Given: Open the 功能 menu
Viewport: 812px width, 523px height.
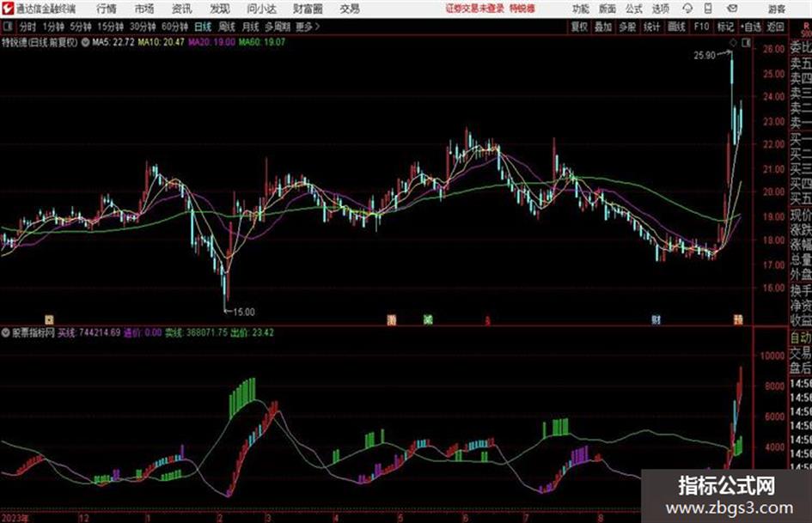Looking at the screenshot, I should 581,9.
